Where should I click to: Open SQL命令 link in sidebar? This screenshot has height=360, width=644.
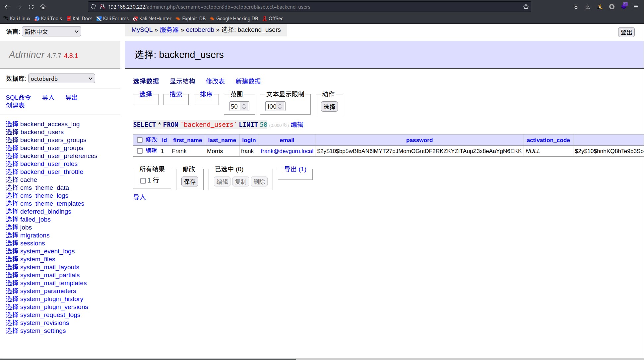pyautogui.click(x=18, y=98)
